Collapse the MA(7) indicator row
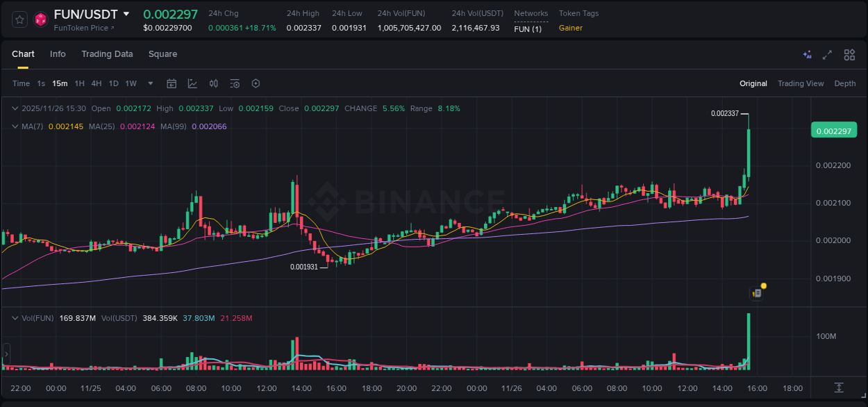The width and height of the screenshot is (868, 407). pyautogui.click(x=14, y=126)
